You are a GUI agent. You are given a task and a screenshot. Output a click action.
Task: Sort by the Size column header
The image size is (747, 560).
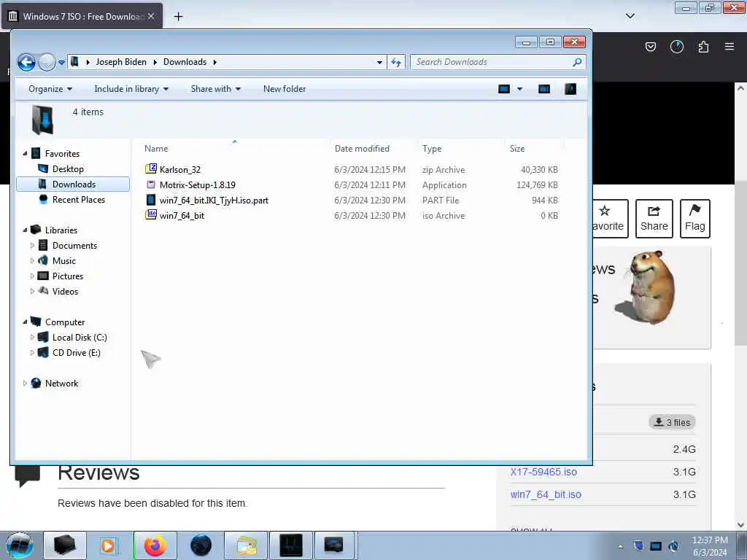click(x=517, y=149)
